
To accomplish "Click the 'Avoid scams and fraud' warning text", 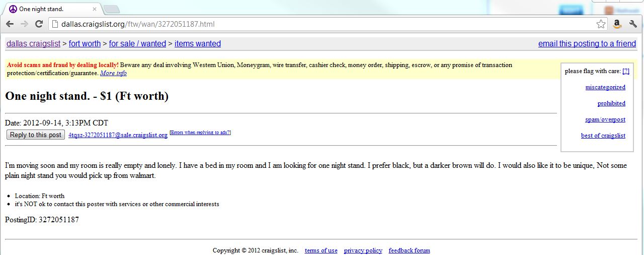I will 63,65.
